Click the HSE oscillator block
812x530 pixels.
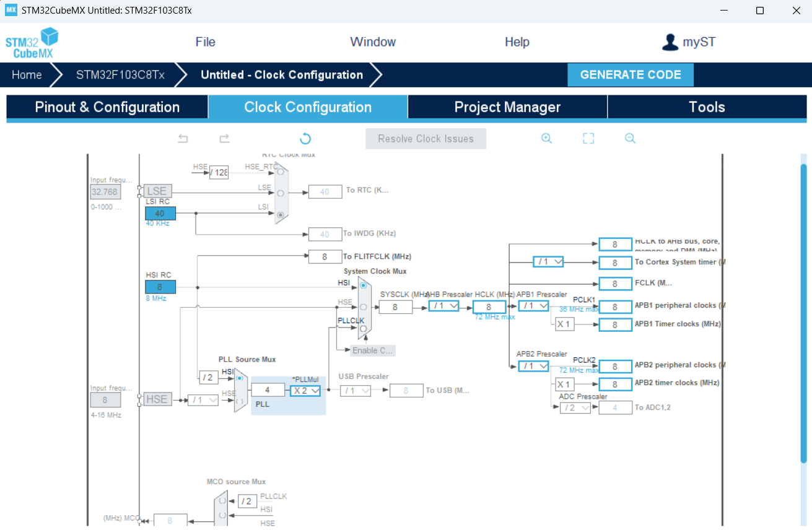[x=157, y=399]
